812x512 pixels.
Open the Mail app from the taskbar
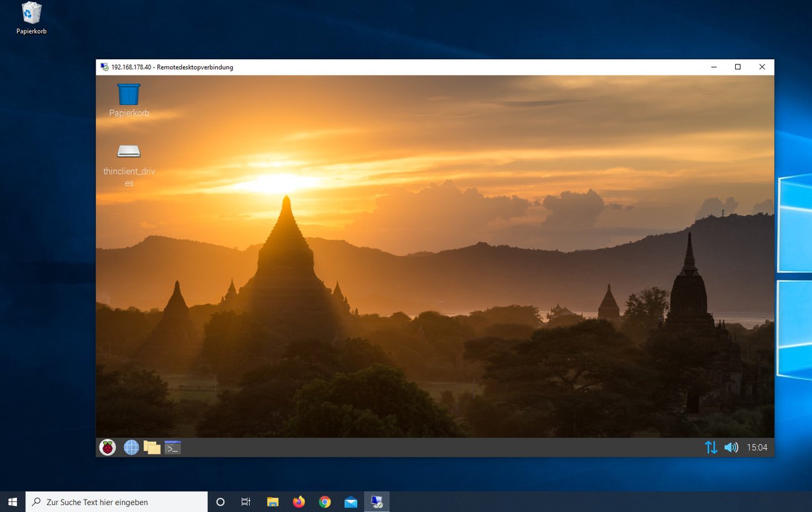[351, 502]
